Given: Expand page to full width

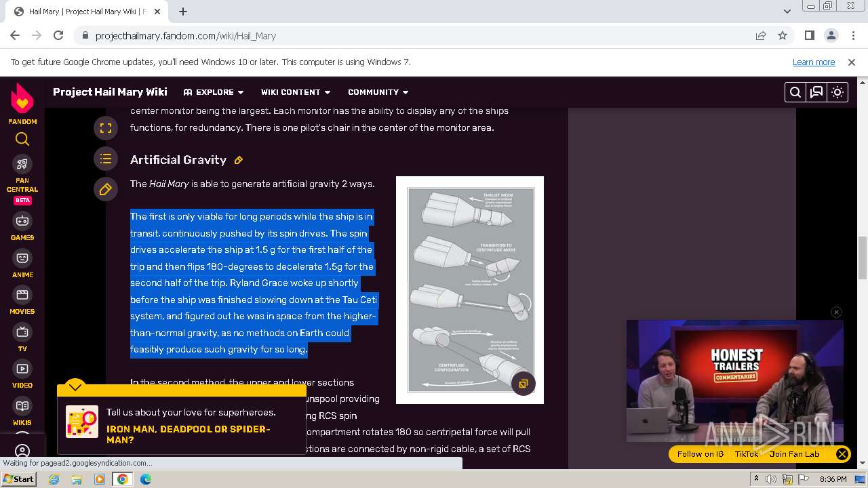Looking at the screenshot, I should point(106,127).
